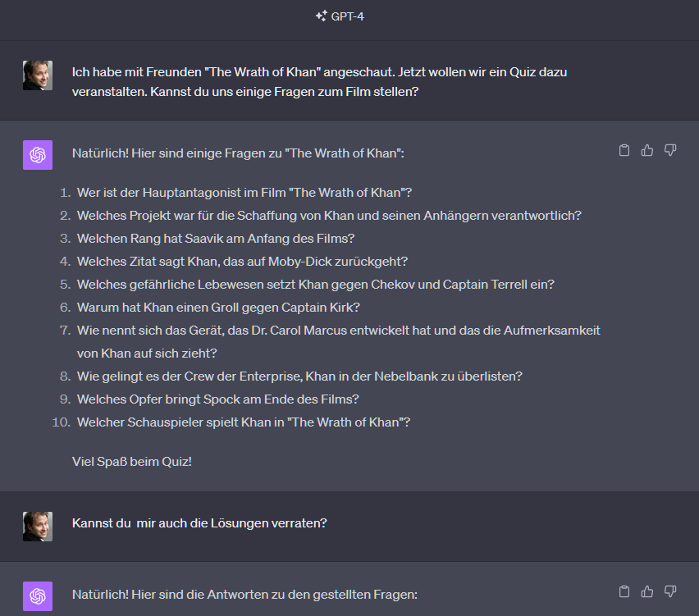The height and width of the screenshot is (616, 699).
Task: Click question 1 about the Hauptantagonist
Action: point(244,193)
